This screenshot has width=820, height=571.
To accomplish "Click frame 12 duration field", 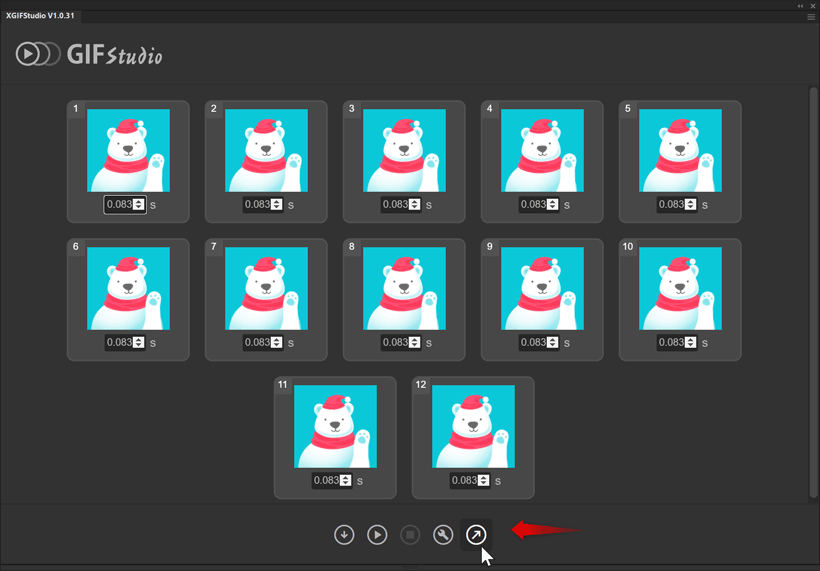I will click(x=470, y=481).
